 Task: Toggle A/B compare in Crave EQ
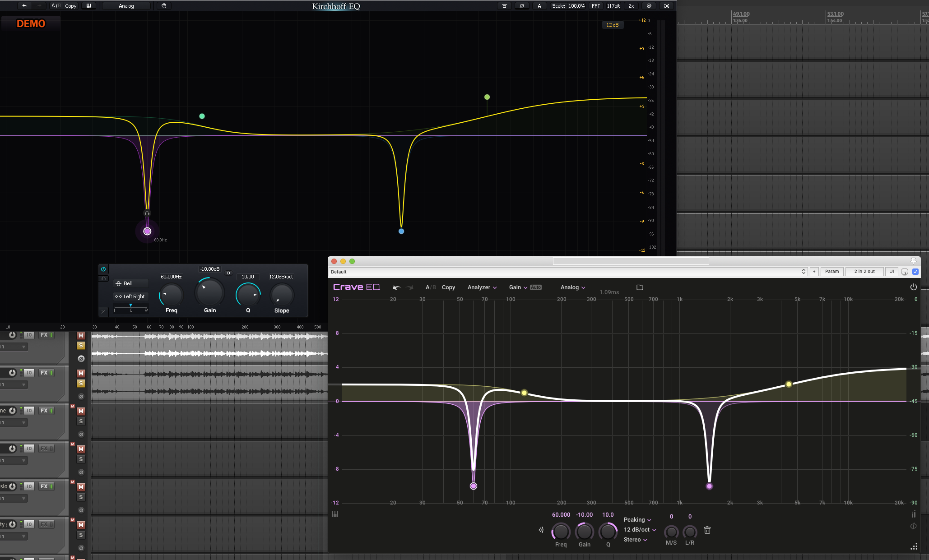tap(431, 287)
